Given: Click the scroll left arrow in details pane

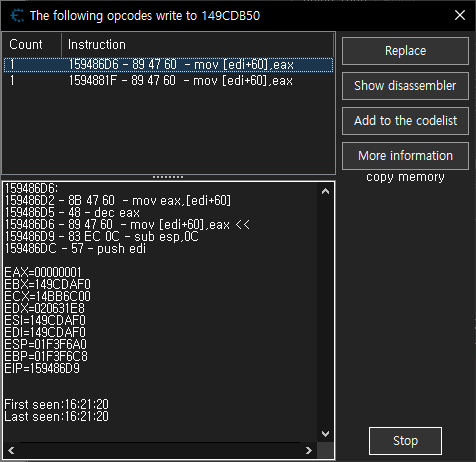Looking at the screenshot, I should pyautogui.click(x=11, y=451).
